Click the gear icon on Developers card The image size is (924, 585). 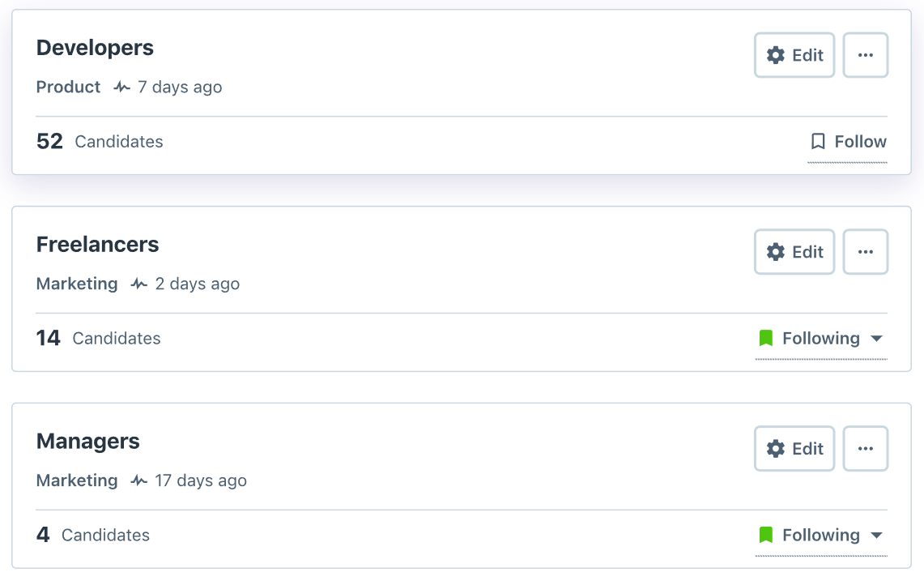pos(776,55)
